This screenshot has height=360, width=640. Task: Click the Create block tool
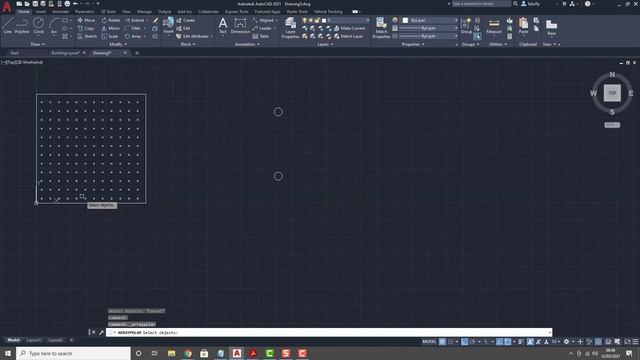[186, 20]
